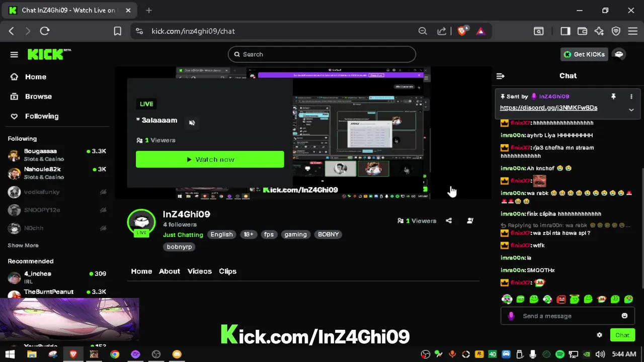Open File Explorer from taskbar
Image resolution: width=644 pixels, height=362 pixels.
(32, 354)
